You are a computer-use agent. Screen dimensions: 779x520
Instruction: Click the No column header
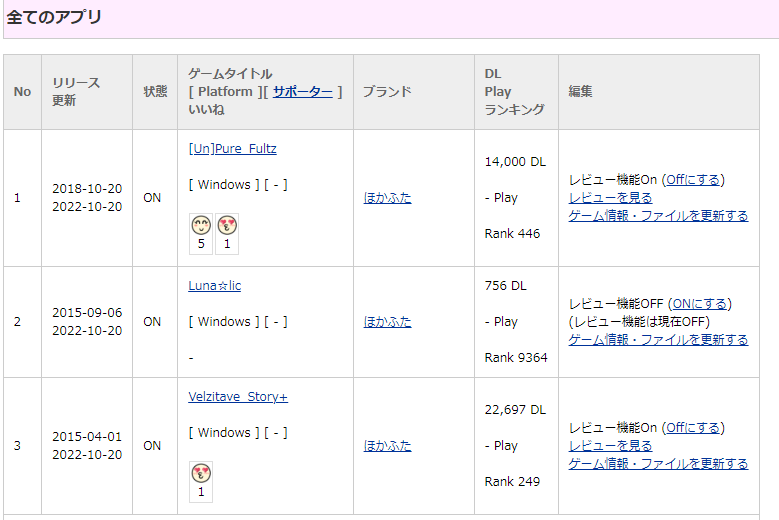[x=22, y=91]
